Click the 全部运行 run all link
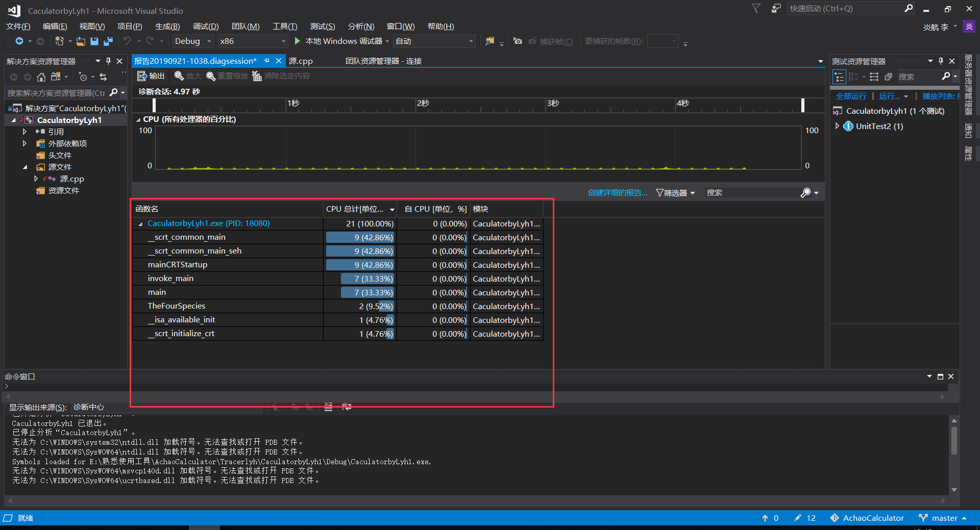The width and height of the screenshot is (980, 530). pos(851,96)
